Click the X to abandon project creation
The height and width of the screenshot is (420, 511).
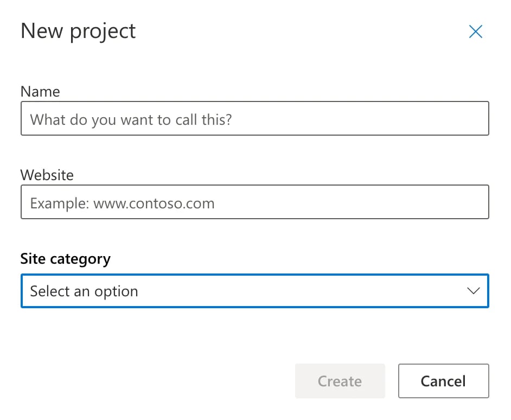[475, 31]
